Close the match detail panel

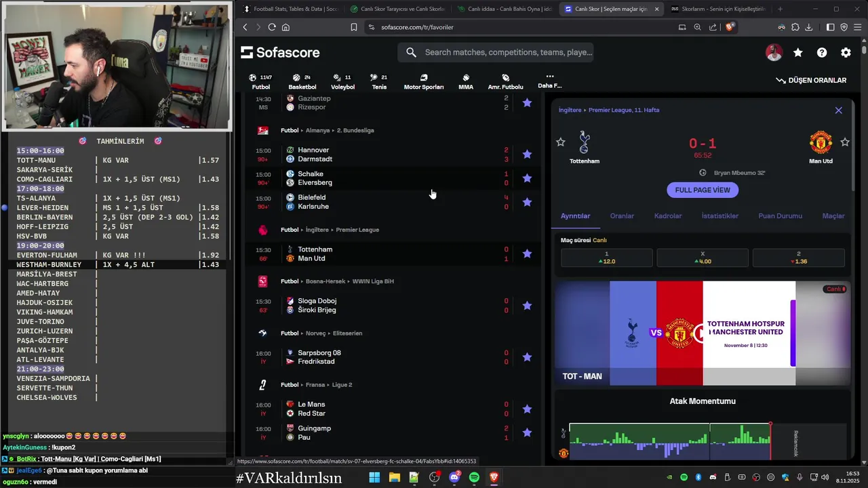tap(838, 110)
